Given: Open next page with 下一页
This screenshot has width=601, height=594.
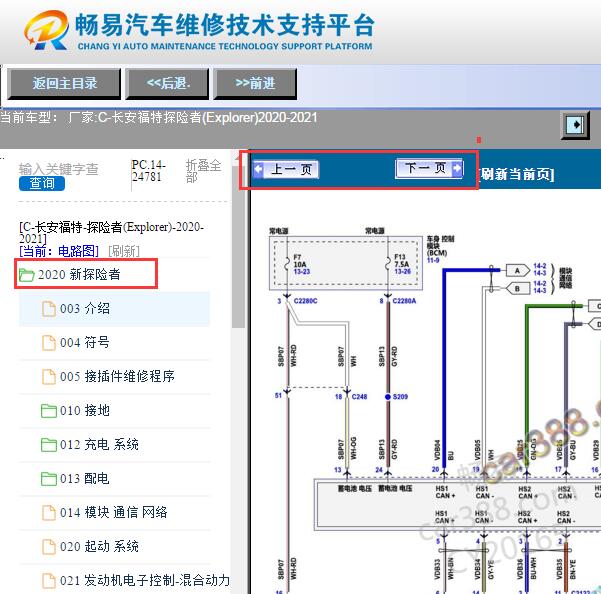Looking at the screenshot, I should (429, 168).
